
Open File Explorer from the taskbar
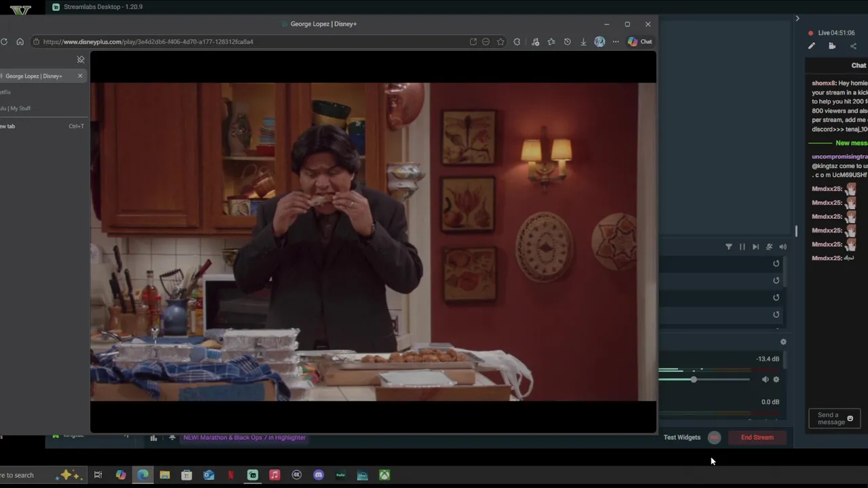coord(165,475)
